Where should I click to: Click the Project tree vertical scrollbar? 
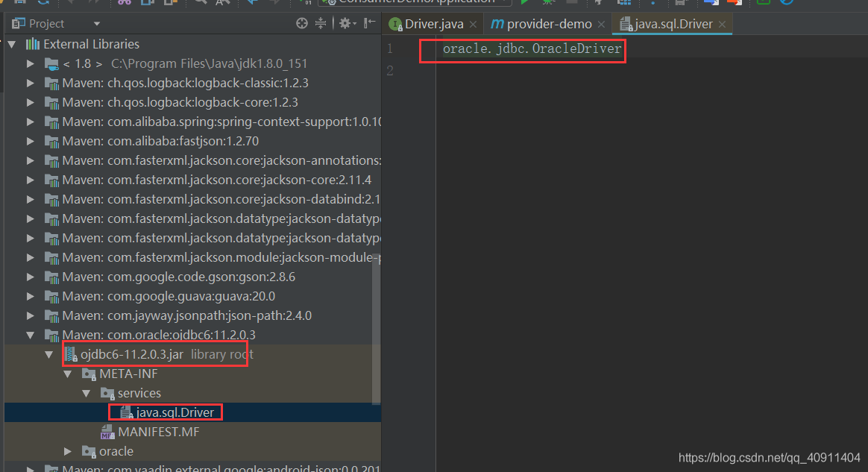point(377,330)
